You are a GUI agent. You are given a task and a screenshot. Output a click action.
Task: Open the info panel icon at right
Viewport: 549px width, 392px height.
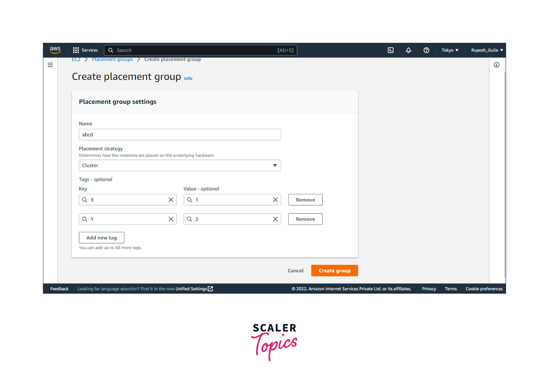point(497,65)
